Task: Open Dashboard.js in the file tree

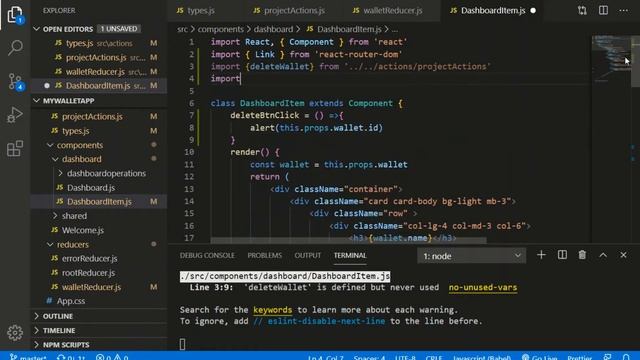Action: point(99,188)
